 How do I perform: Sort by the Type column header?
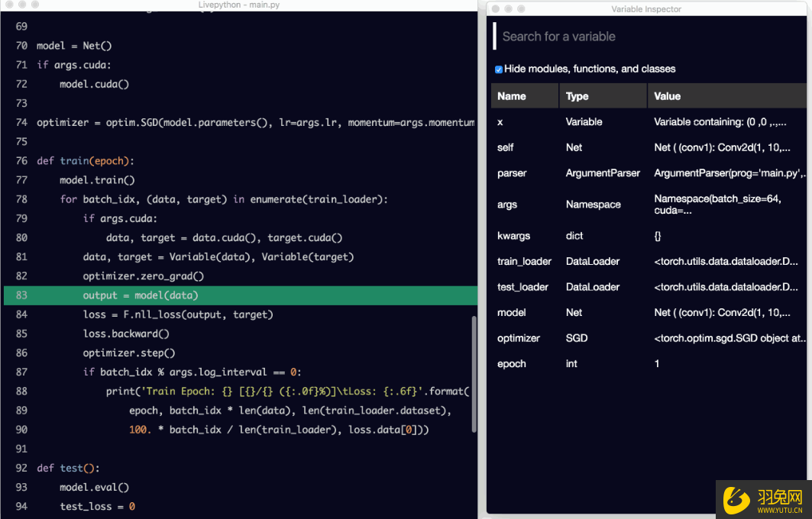(577, 96)
